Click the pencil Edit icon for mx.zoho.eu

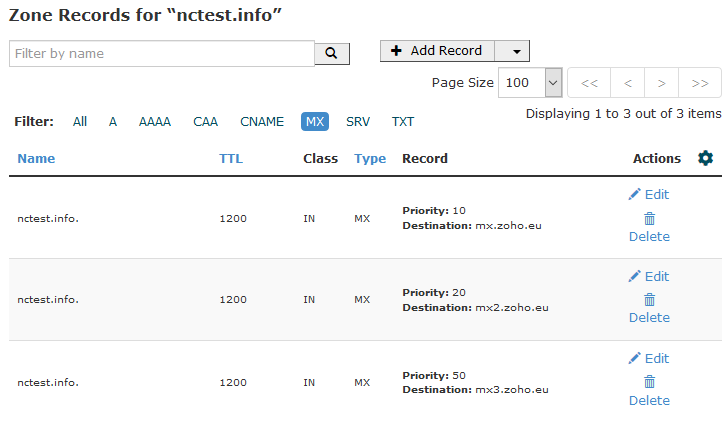pos(635,194)
